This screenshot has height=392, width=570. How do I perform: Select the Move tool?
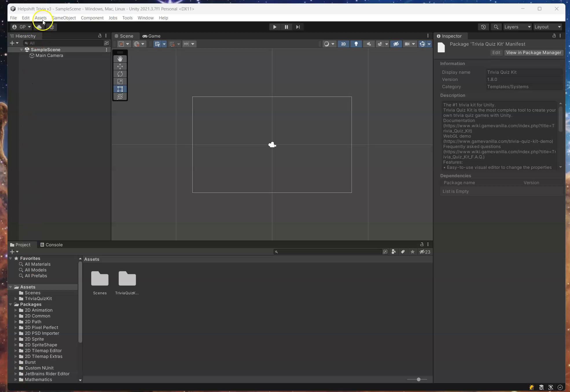click(x=120, y=66)
